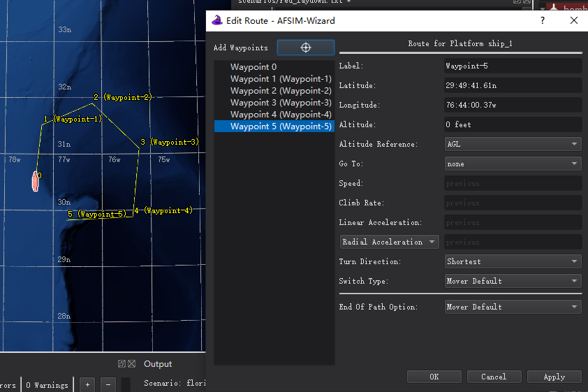Close the Edit Route dialog
588x392 pixels.
pyautogui.click(x=574, y=20)
